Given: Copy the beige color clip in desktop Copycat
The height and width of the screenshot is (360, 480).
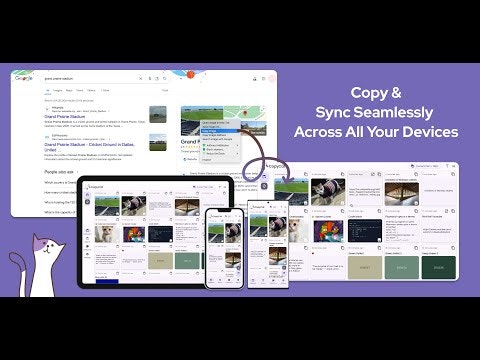Looking at the screenshot, I should click(379, 248).
